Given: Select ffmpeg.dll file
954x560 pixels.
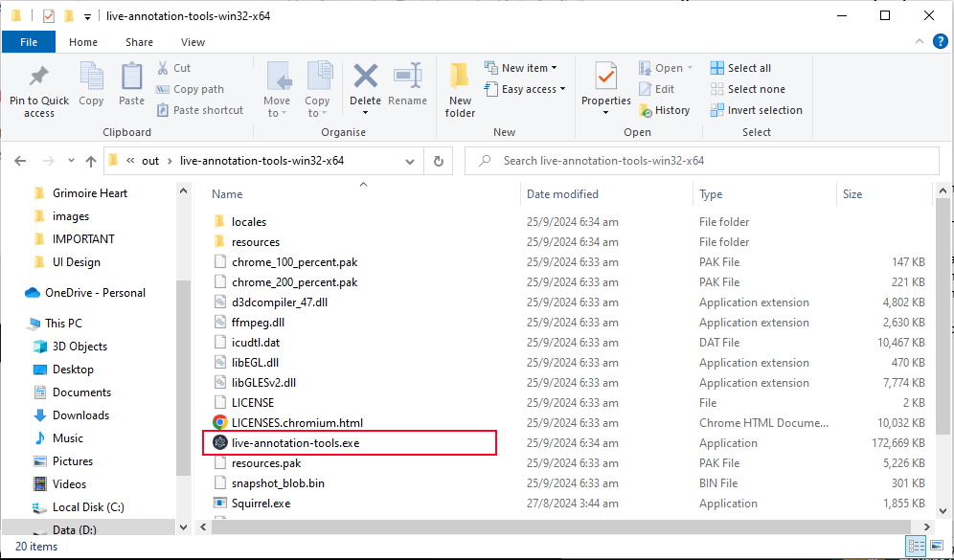Looking at the screenshot, I should pyautogui.click(x=258, y=323).
